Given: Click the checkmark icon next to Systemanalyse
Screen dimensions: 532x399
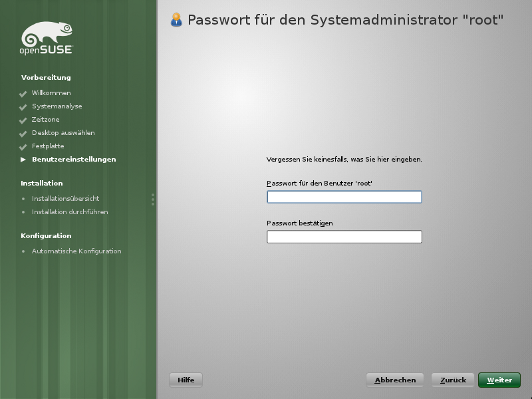Looking at the screenshot, I should pyautogui.click(x=23, y=107).
